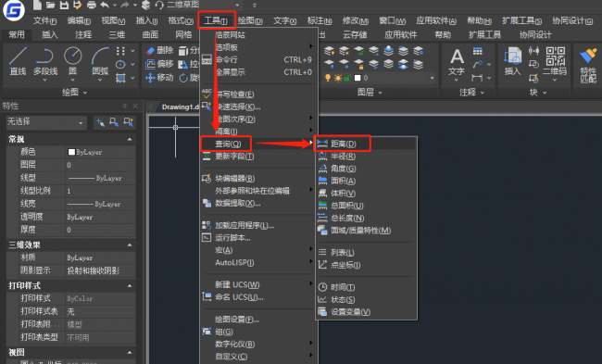
Task: Collapse the 常规 properties section
Action: (130, 139)
